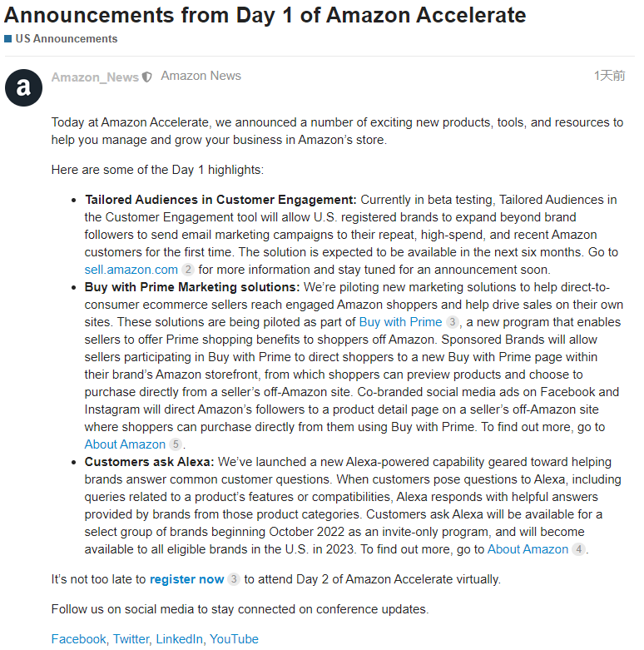This screenshot has height=650, width=644.
Task: Visit the LinkedIn link
Action: [179, 639]
